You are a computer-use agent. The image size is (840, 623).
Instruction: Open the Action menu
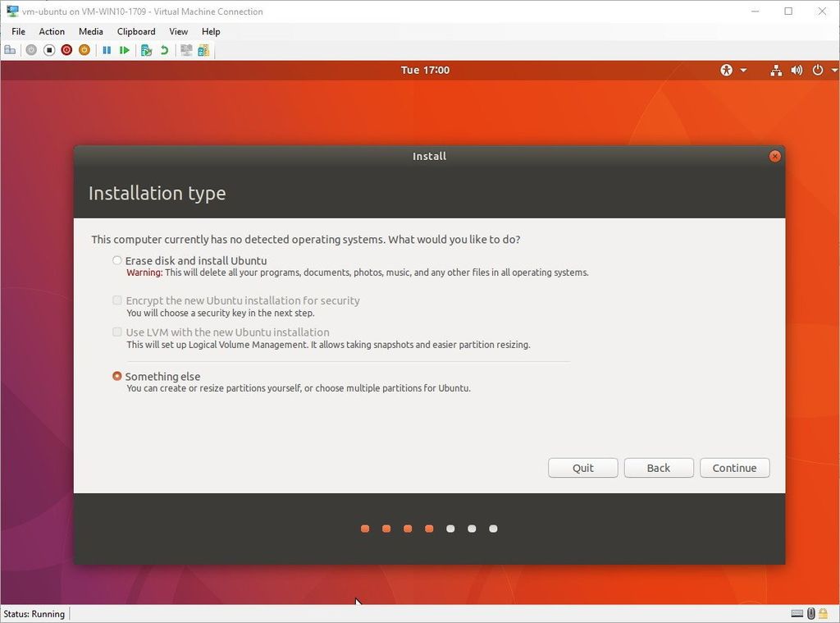pyautogui.click(x=51, y=31)
